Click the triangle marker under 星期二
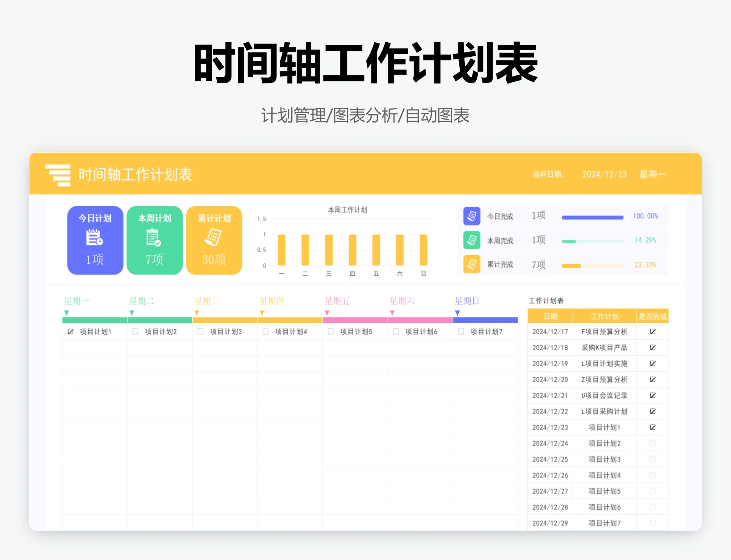 click(131, 312)
